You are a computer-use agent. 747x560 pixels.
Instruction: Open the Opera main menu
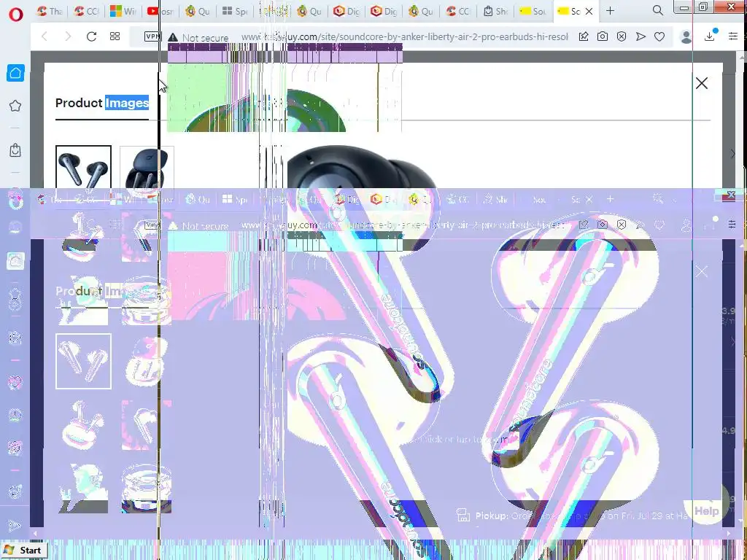(x=15, y=15)
